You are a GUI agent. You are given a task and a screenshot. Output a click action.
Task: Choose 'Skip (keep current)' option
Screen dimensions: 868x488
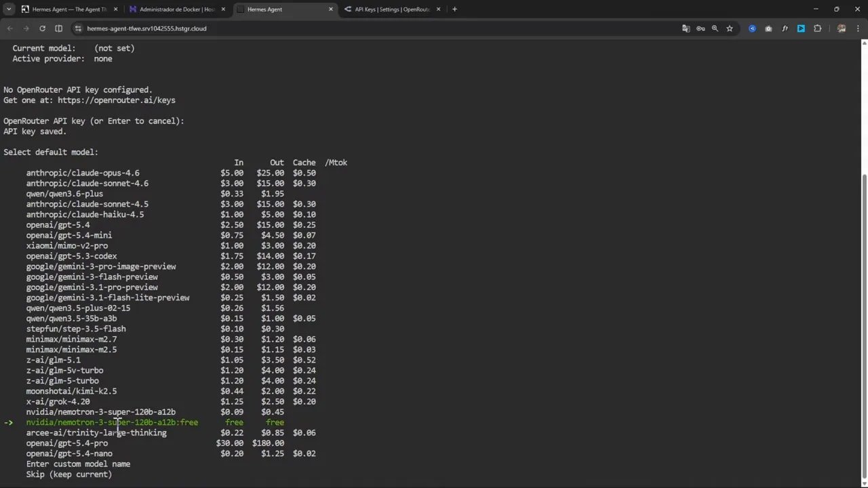(x=69, y=474)
